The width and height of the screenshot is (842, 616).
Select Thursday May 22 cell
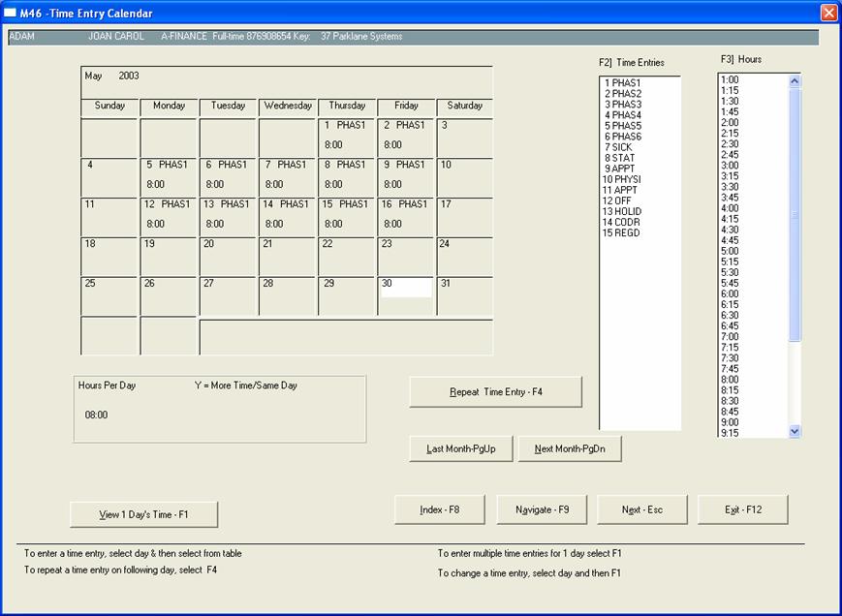[346, 257]
